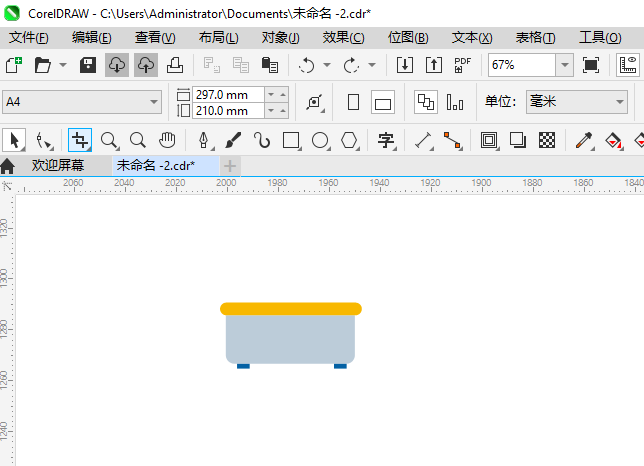Open the units dropdown showing 毫米
The image size is (644, 466).
click(577, 102)
